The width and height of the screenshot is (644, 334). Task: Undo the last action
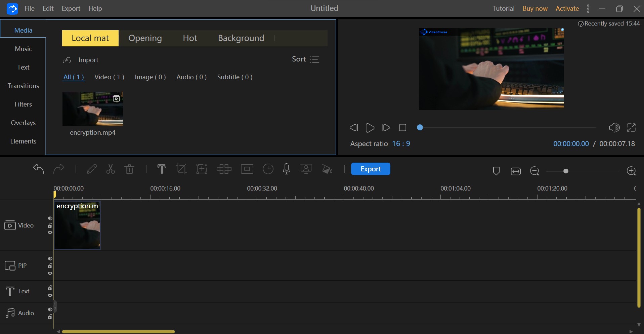click(39, 169)
